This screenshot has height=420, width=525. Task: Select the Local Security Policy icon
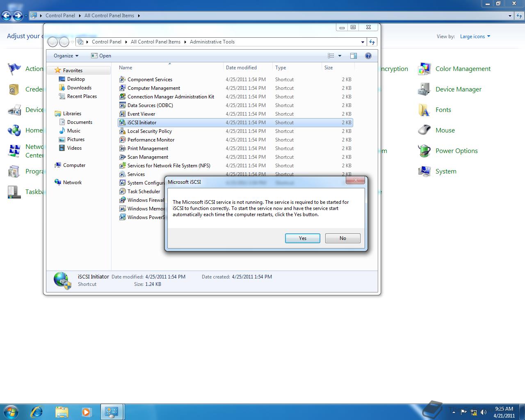click(x=122, y=131)
